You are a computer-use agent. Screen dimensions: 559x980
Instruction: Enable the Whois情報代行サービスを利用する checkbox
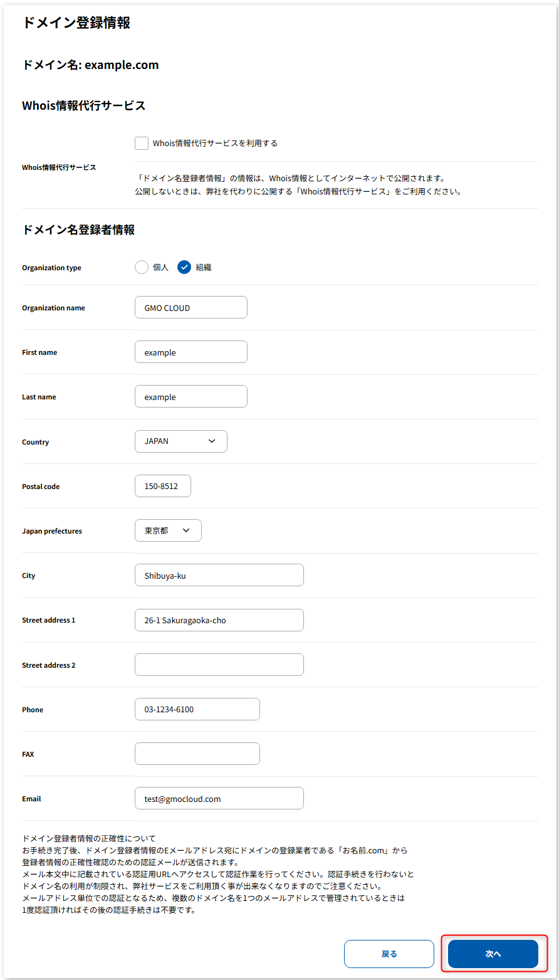click(x=142, y=143)
